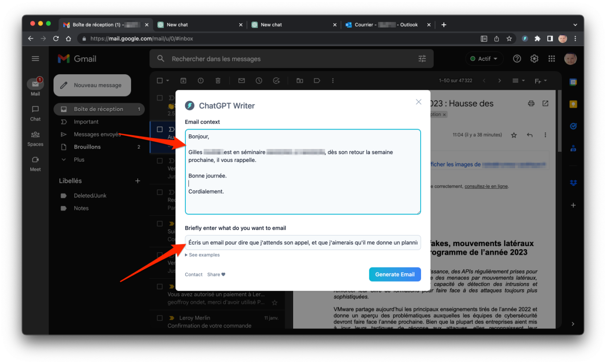This screenshot has width=606, height=364.
Task: Move message with the folder icon
Action: (300, 81)
